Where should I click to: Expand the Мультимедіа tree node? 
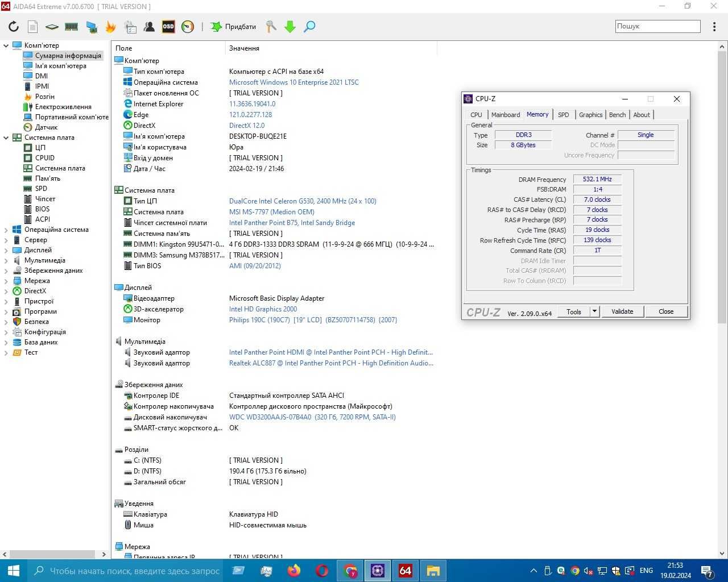click(x=6, y=260)
